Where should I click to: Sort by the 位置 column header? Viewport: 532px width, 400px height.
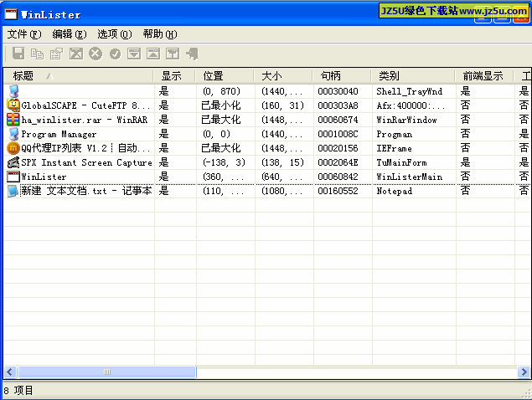(x=225, y=76)
